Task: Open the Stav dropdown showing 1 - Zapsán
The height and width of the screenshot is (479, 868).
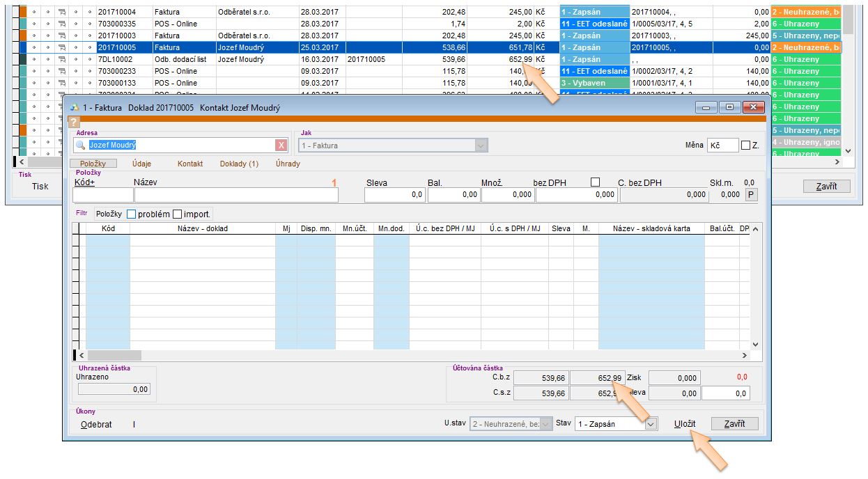Action: [651, 424]
